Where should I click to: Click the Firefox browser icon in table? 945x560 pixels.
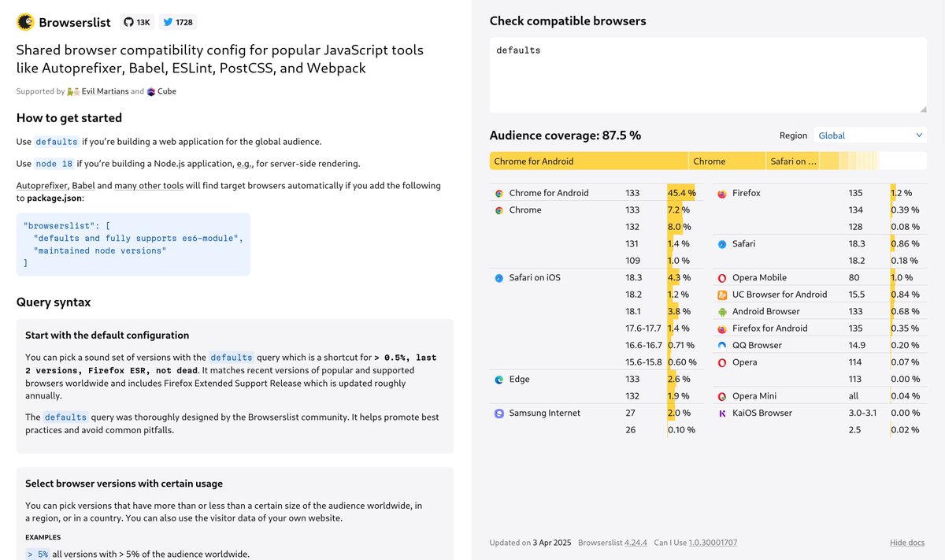[721, 193]
